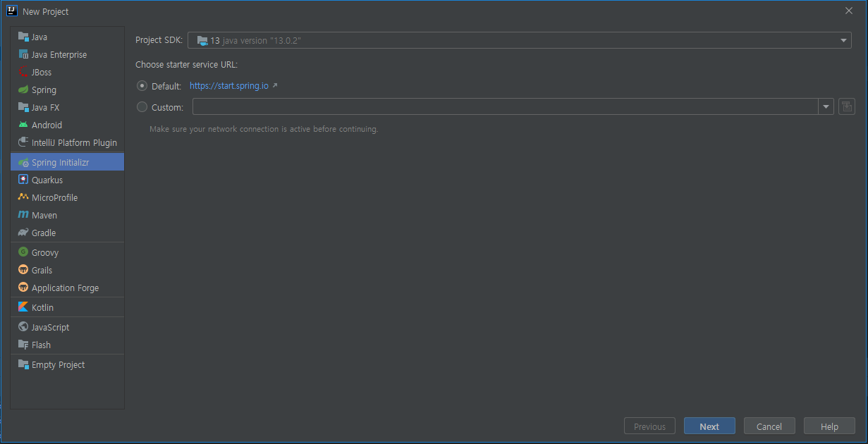Viewport: 868px width, 444px height.
Task: Click the Custom URL text field
Action: 506,107
